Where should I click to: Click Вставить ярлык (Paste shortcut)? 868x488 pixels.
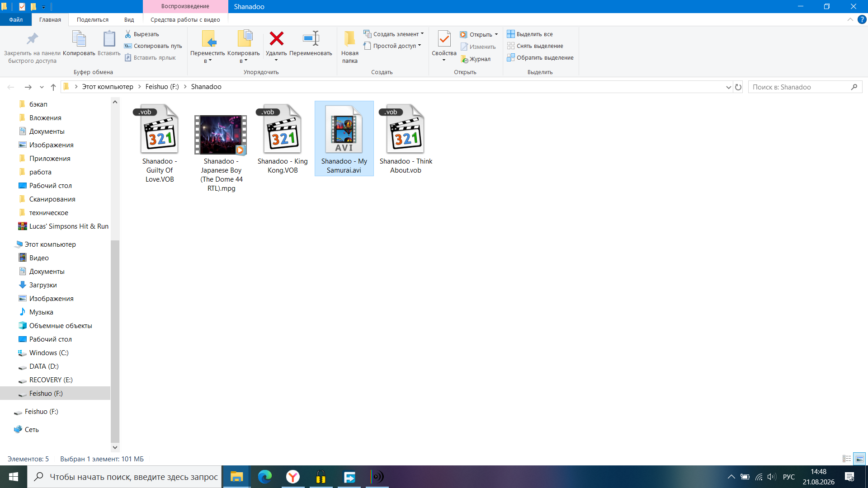(150, 57)
